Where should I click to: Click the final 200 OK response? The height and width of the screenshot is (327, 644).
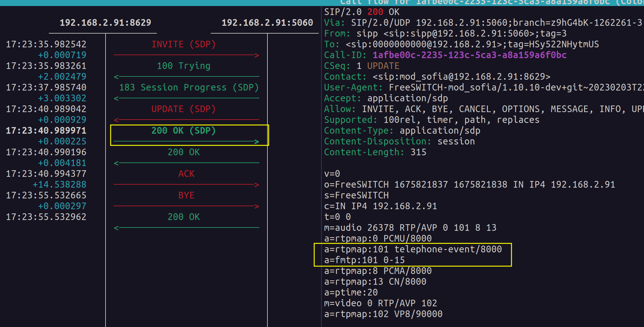(x=183, y=217)
